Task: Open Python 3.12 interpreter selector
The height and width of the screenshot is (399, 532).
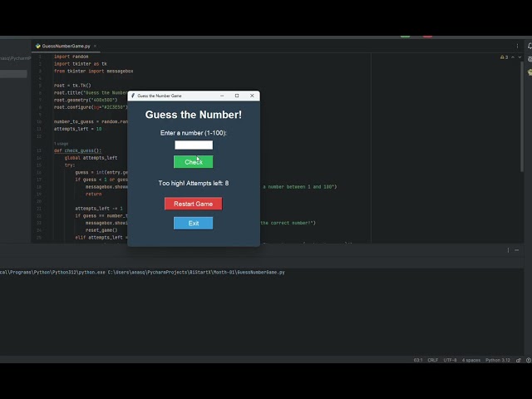Action: click(498, 360)
